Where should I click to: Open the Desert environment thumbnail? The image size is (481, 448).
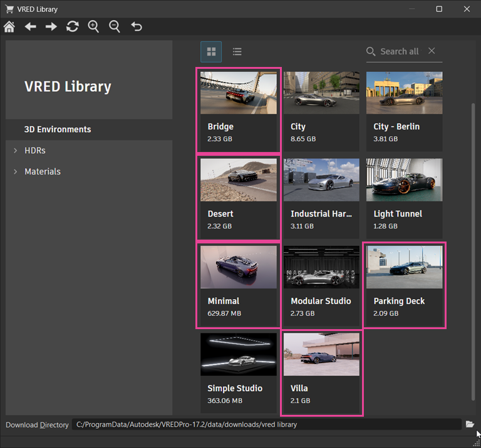click(x=239, y=180)
